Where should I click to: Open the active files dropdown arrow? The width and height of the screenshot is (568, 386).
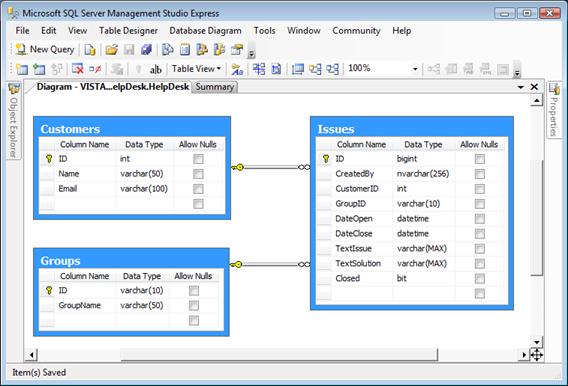pos(521,87)
